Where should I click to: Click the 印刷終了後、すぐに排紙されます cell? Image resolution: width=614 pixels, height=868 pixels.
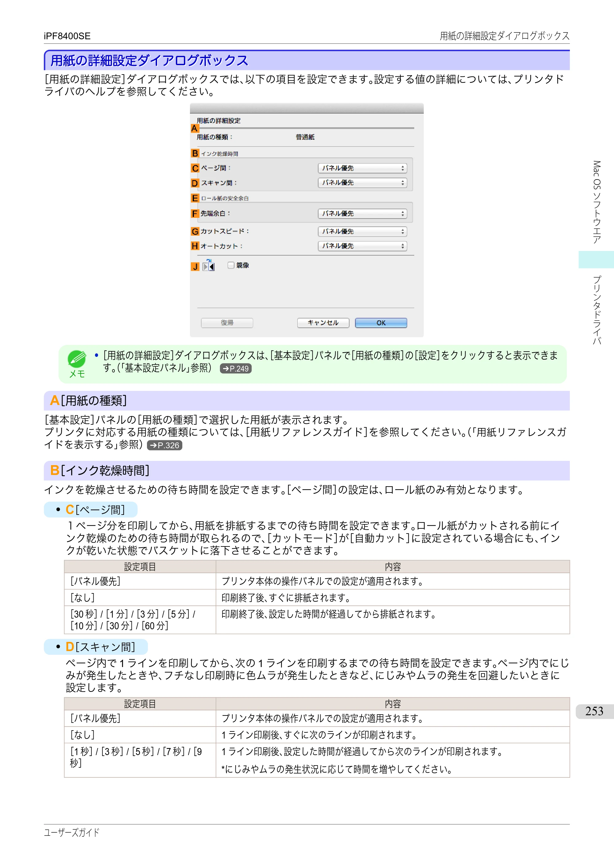[392, 598]
